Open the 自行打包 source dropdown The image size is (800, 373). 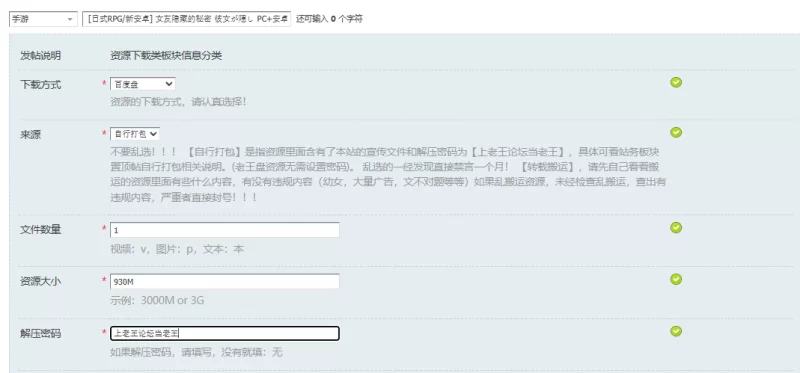pyautogui.click(x=135, y=134)
